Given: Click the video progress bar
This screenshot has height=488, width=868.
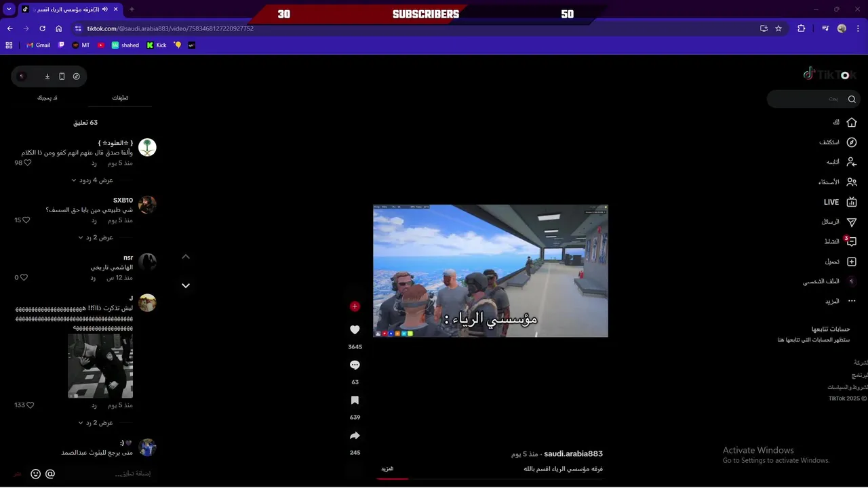Looking at the screenshot, I should tap(492, 479).
